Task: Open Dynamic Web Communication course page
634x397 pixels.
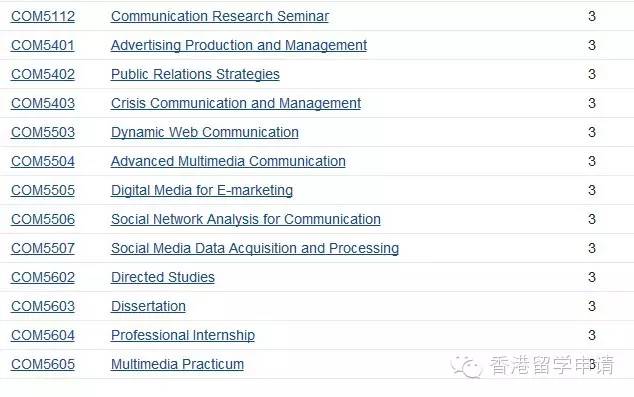Action: pyautogui.click(x=205, y=133)
